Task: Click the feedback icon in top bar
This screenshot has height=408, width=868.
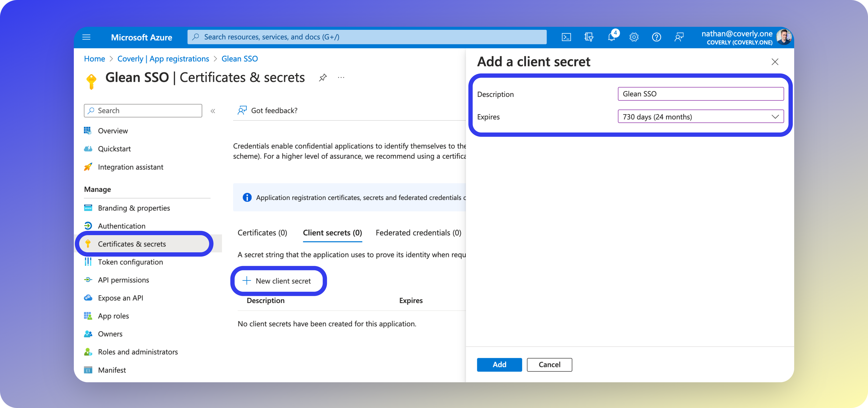Action: tap(679, 37)
